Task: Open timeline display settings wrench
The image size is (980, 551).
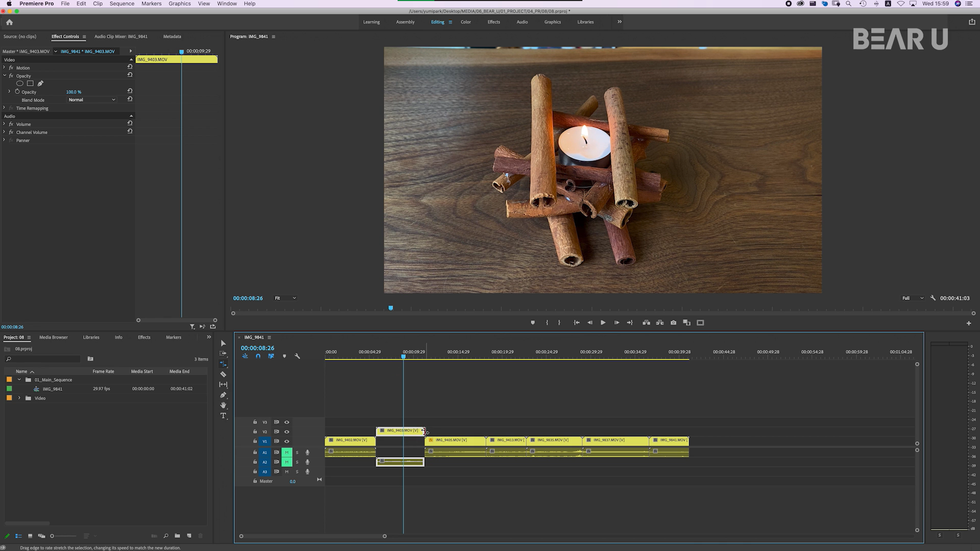Action: [x=297, y=356]
